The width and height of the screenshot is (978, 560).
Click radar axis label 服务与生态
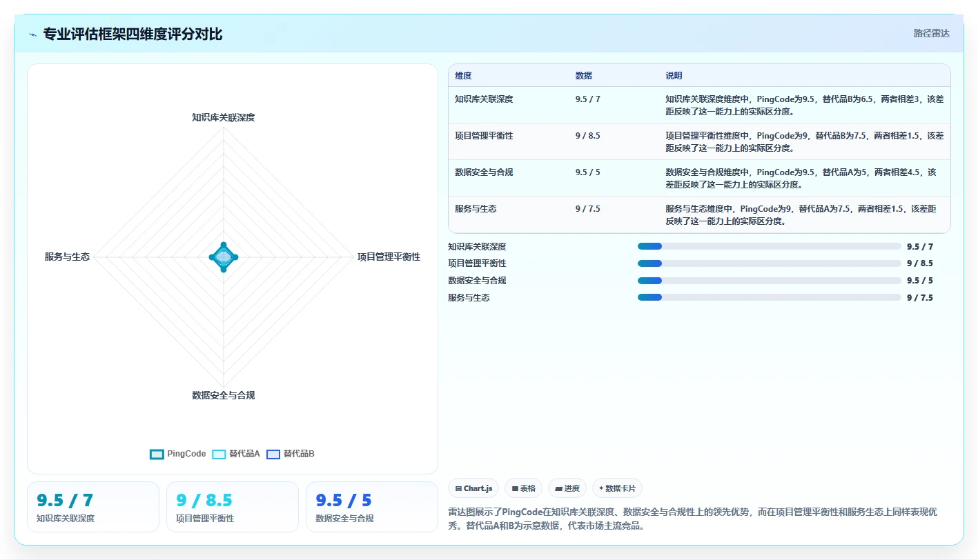pos(67,257)
